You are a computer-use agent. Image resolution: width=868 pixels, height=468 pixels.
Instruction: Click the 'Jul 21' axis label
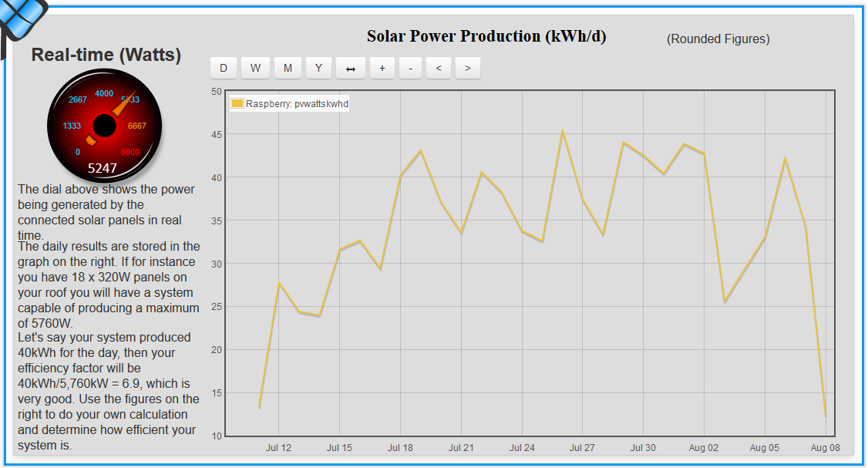coord(461,447)
